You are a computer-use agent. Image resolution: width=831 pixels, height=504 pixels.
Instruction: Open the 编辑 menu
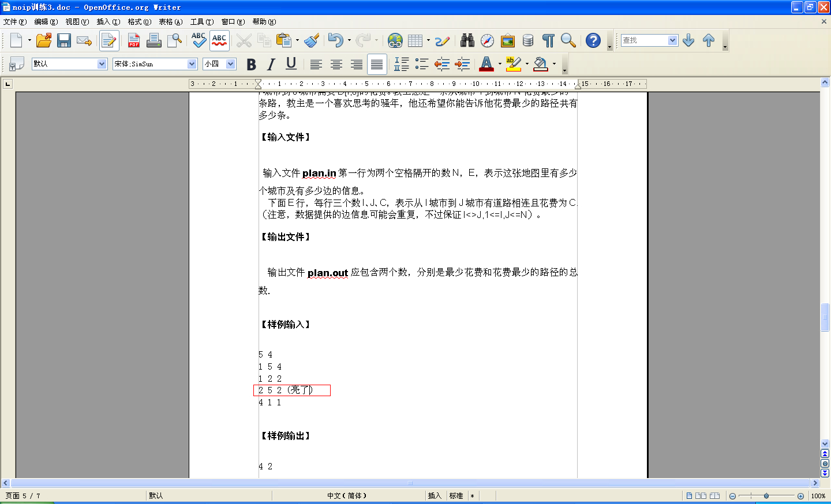coord(46,22)
